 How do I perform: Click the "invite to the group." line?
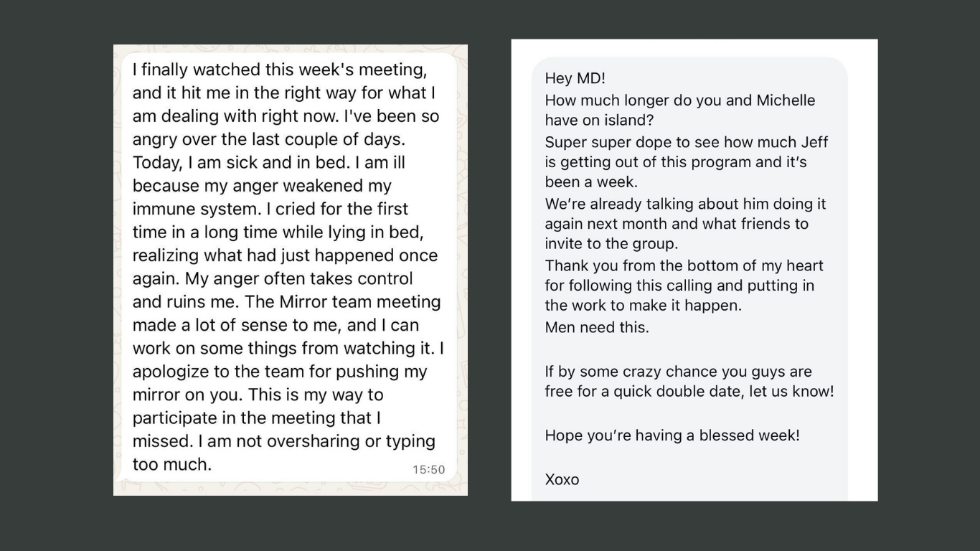click(611, 243)
